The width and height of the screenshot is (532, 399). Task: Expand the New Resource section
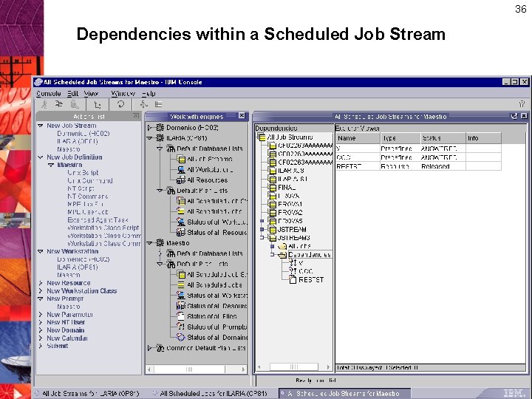tap(41, 283)
